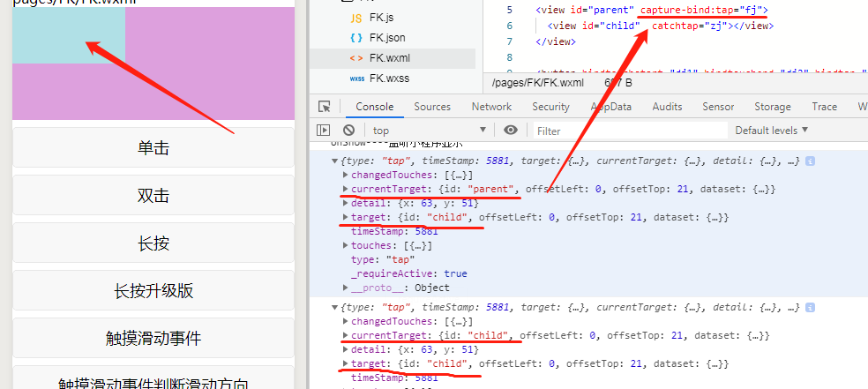Tap the 单击 button
Screen dimensions: 868x389
coord(153,147)
